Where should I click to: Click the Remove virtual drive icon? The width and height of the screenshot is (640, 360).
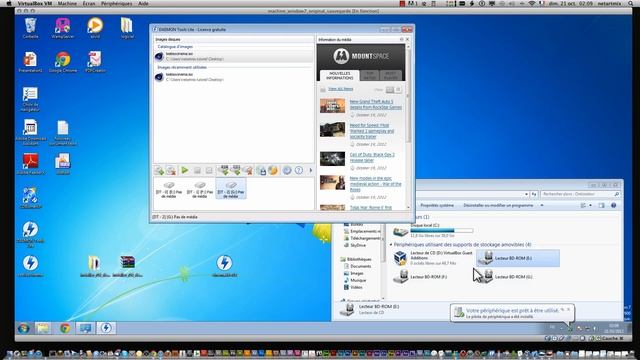(x=248, y=170)
